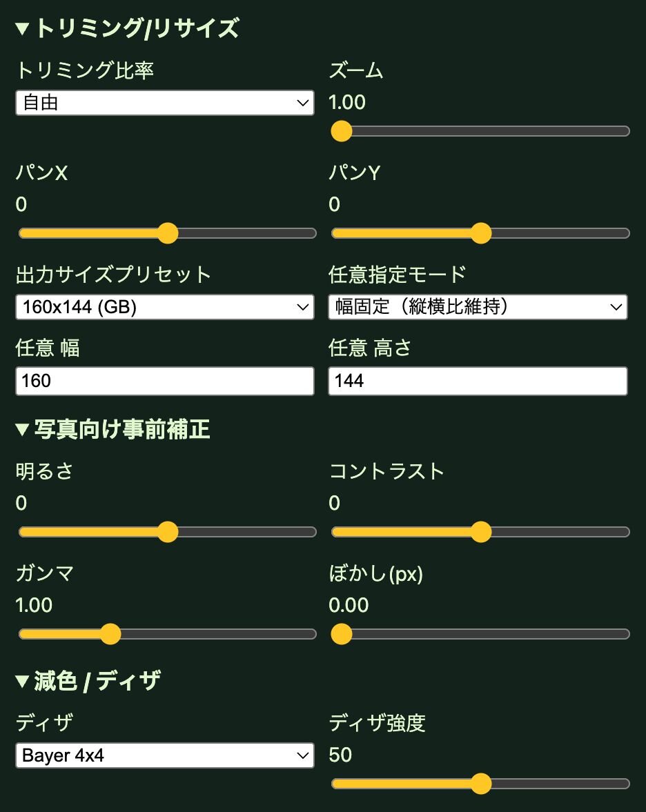This screenshot has height=812, width=646.
Task: Click the 任意 幅 input field
Action: (x=164, y=381)
